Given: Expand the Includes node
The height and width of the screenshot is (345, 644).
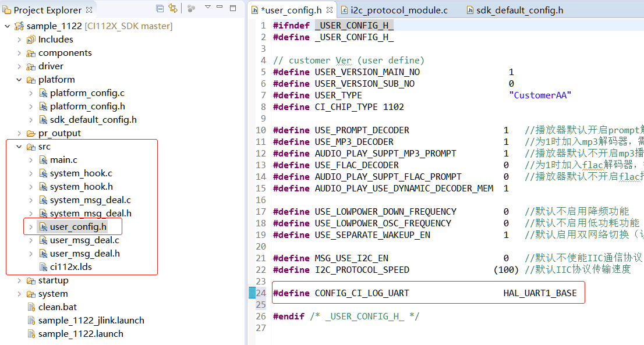Looking at the screenshot, I should [x=19, y=40].
